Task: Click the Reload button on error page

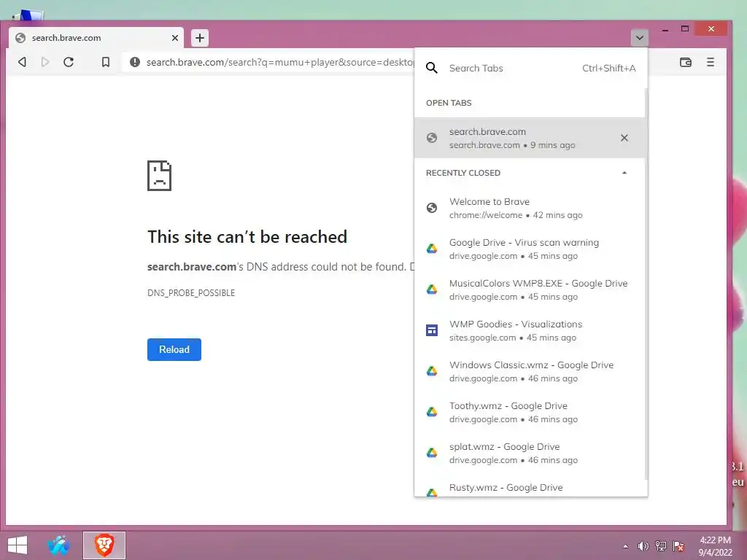Action: point(174,349)
